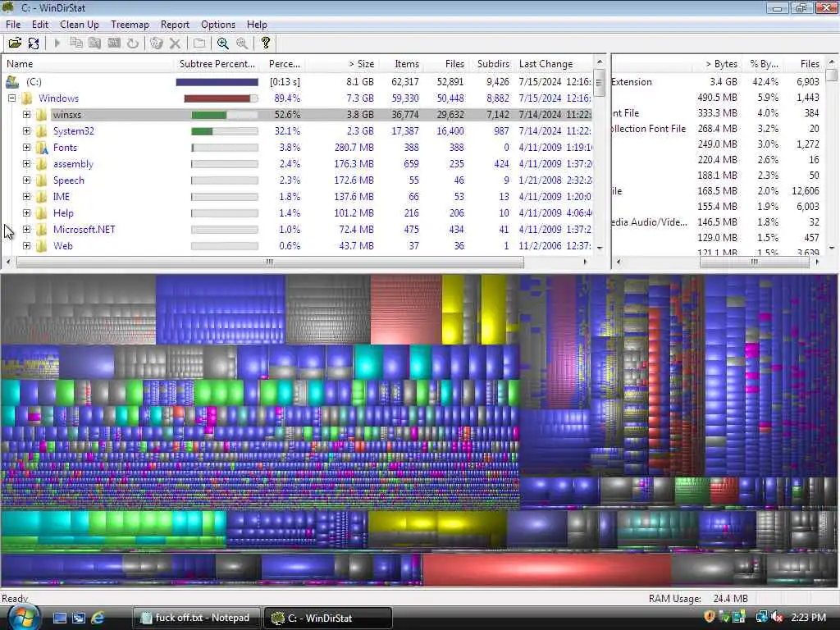Click the Refresh Selected toolbar icon
Image resolution: width=840 pixels, height=630 pixels.
pyautogui.click(x=132, y=43)
